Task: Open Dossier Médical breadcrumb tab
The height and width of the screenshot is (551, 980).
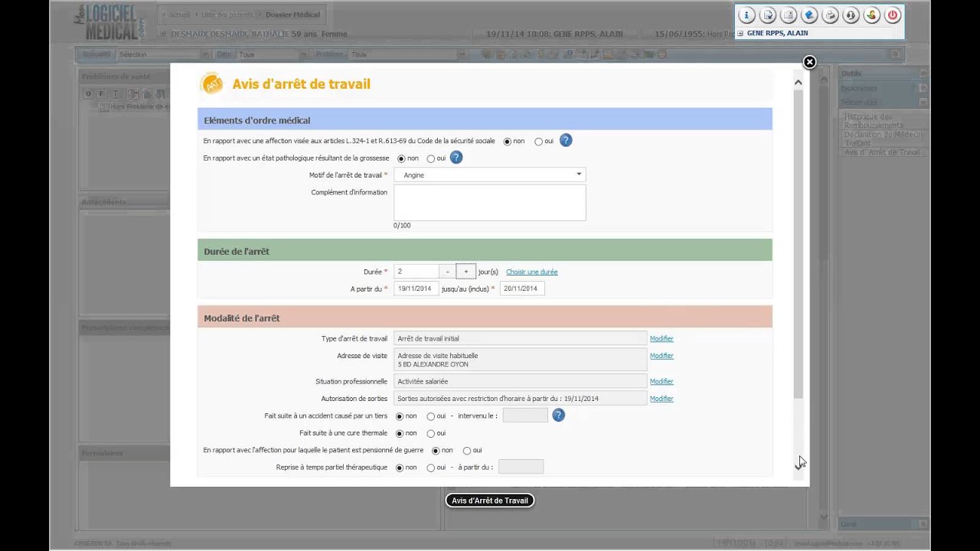Action: [x=293, y=15]
